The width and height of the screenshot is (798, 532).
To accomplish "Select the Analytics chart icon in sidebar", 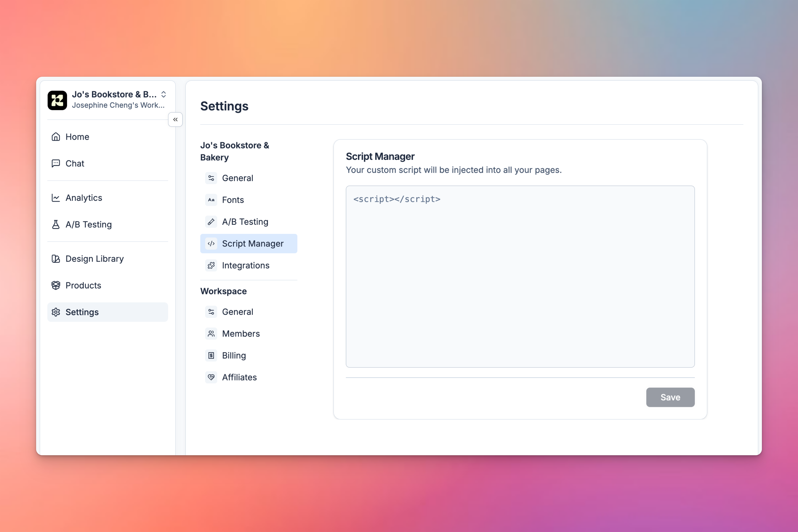I will pyautogui.click(x=56, y=197).
